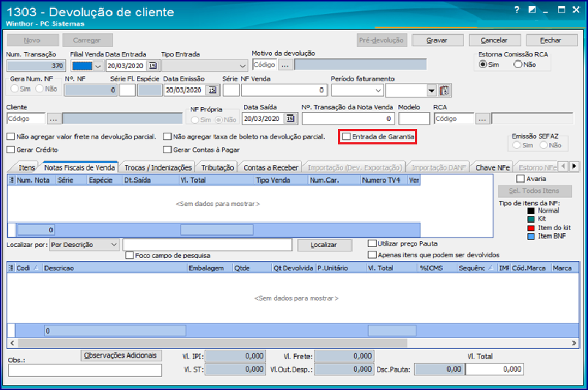This screenshot has width=588, height=390.
Task: Toggle Gerar Contas à Pagar checkbox
Action: 167,150
